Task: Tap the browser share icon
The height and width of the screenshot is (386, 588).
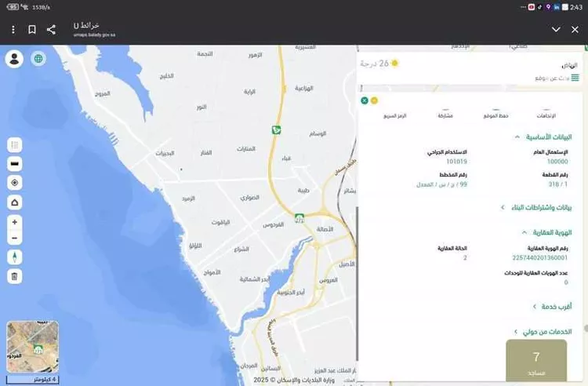Action: 52,30
